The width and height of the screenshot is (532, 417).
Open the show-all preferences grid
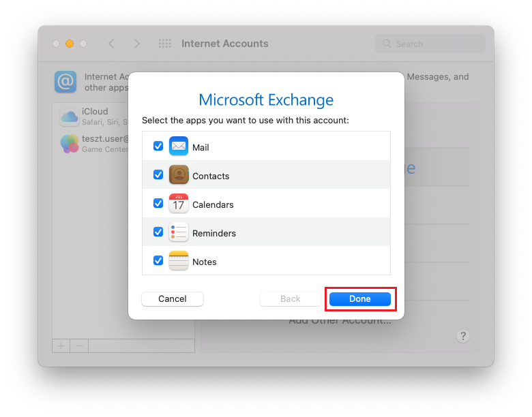[165, 44]
